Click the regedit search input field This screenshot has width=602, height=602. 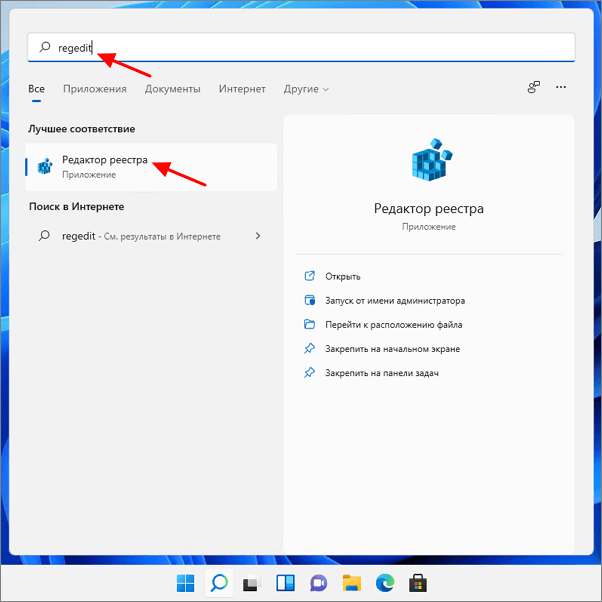301,47
